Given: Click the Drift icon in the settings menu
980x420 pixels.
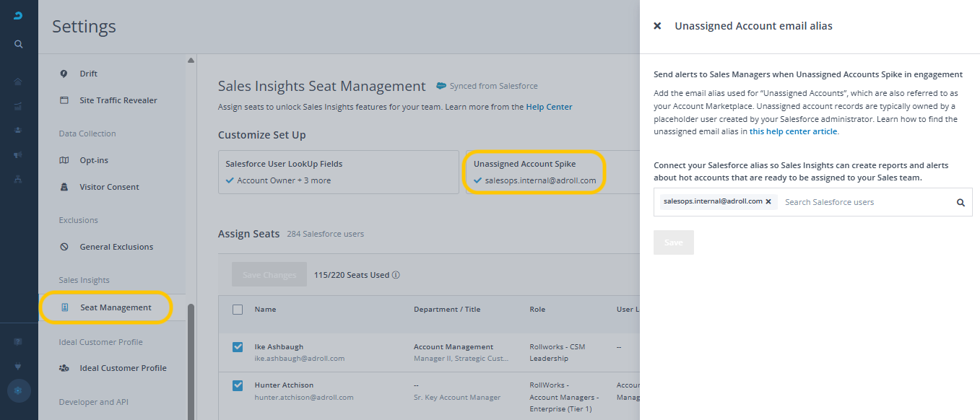Looking at the screenshot, I should click(x=64, y=74).
